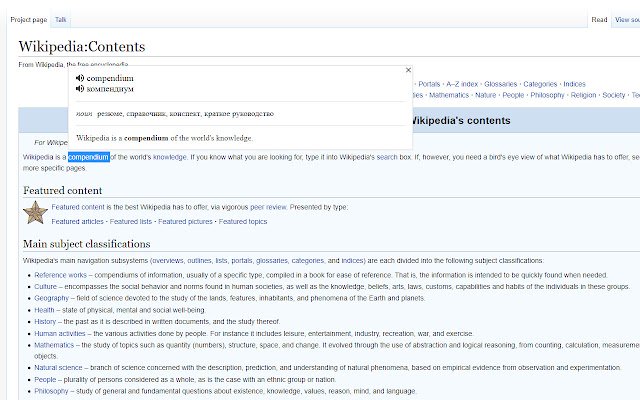Open the People link in top navigation

tap(513, 95)
